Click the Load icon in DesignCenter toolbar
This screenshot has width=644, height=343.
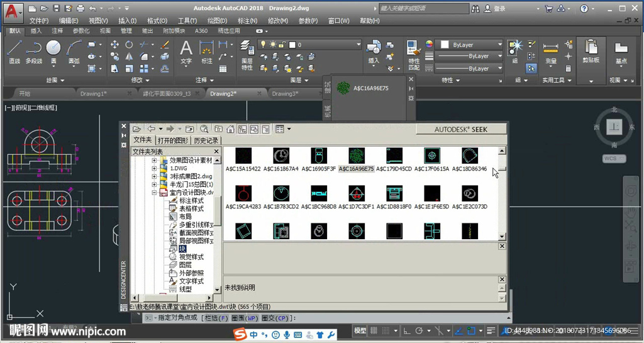[136, 129]
